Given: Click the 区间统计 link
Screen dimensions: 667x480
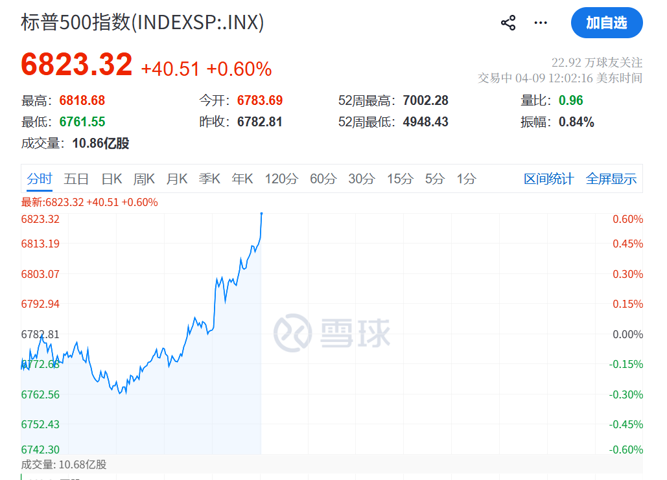Looking at the screenshot, I should (549, 179).
